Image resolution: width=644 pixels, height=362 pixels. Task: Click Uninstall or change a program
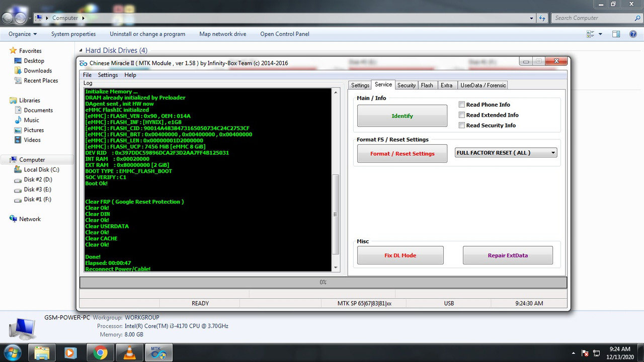pos(147,34)
